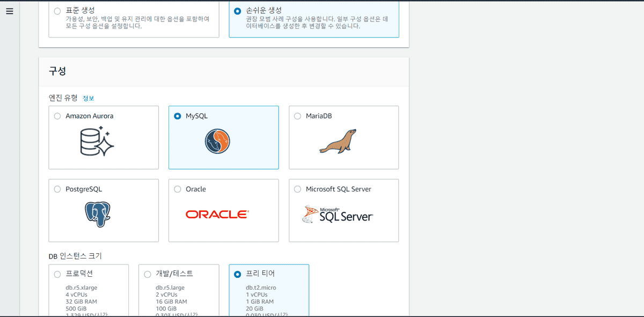Viewport: 644px width, 317px height.
Task: Choose the Microsoft SQL Server engine radio
Action: pyautogui.click(x=298, y=189)
